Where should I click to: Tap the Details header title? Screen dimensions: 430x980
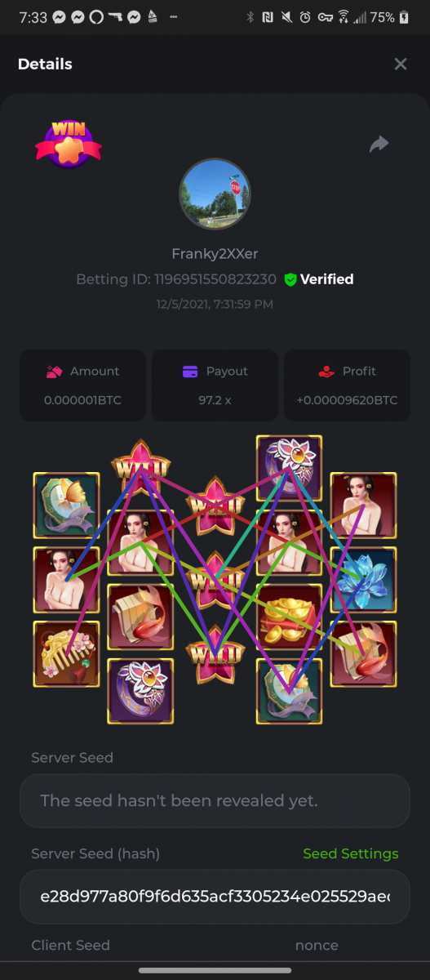coord(45,64)
